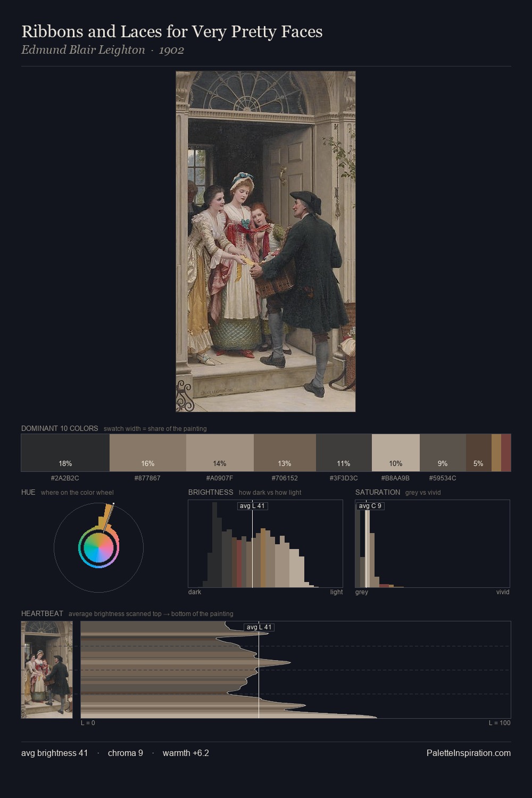Click the 'avg L 41' label in Brightness chart
The image size is (532, 798).
click(x=253, y=506)
